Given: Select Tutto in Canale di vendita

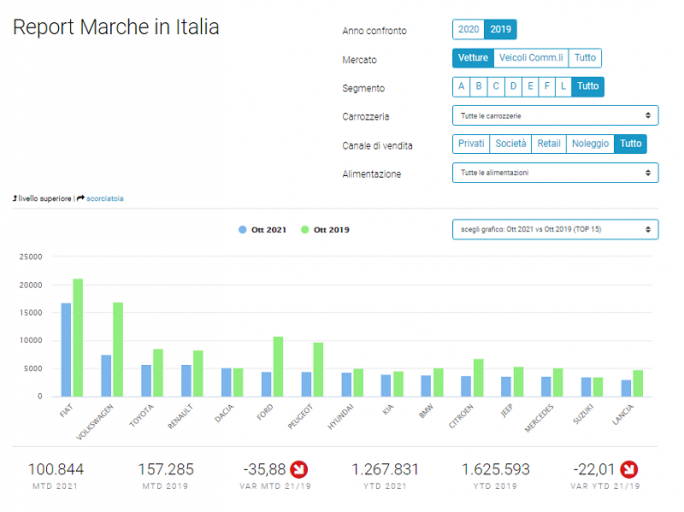Looking at the screenshot, I should (x=630, y=144).
